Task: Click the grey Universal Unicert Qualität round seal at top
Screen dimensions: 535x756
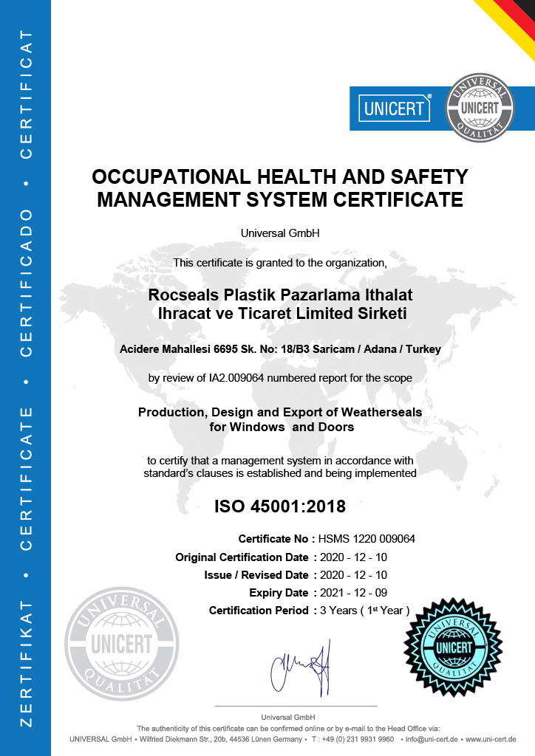Action: [x=480, y=108]
